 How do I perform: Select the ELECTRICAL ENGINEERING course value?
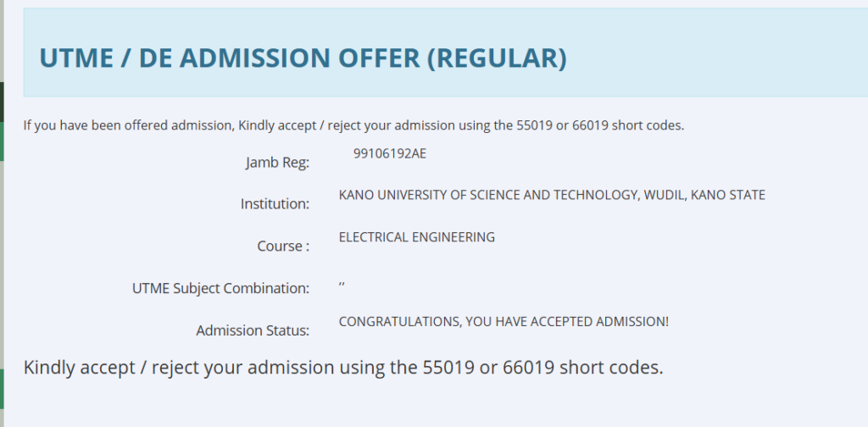pos(416,237)
